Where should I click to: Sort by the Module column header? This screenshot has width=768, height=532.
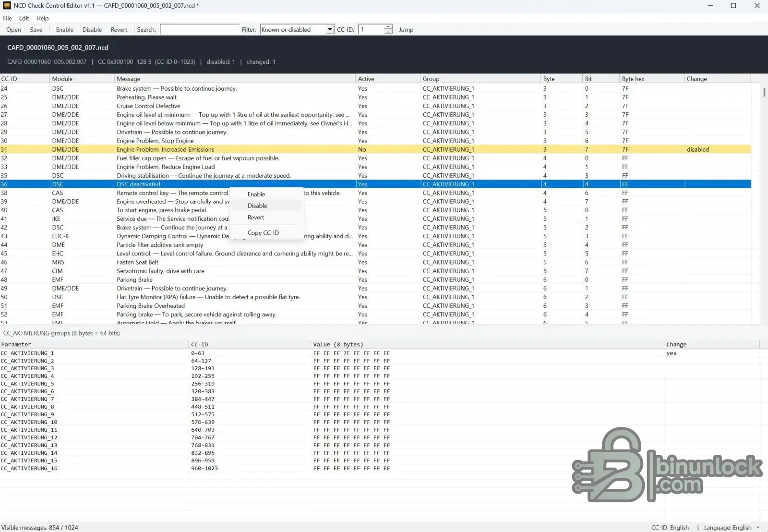[82, 79]
